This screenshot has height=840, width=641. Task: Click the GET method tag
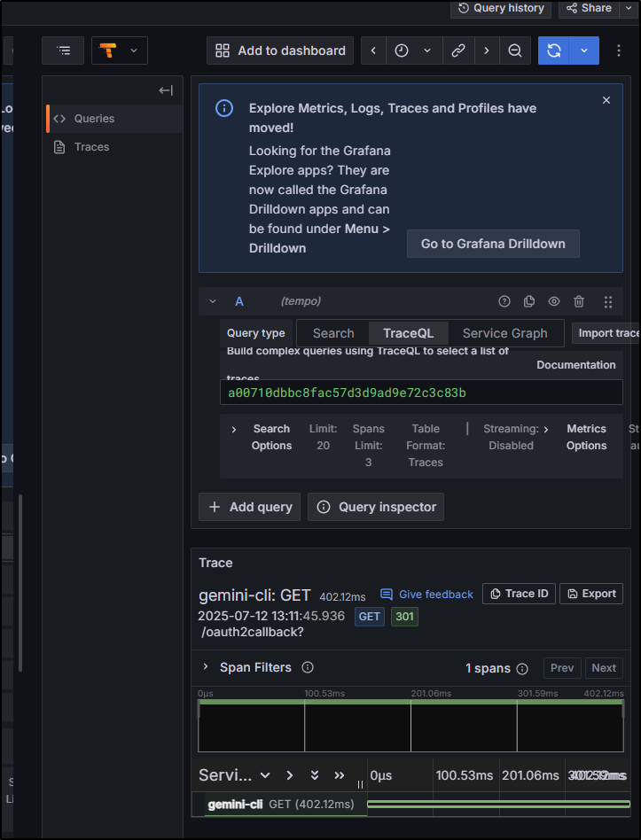pyautogui.click(x=370, y=617)
